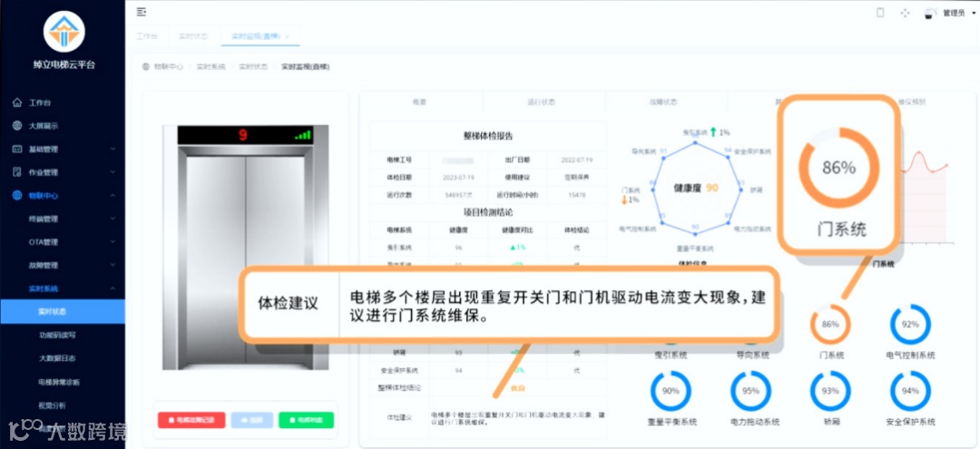Click the 运行次数 value 548957次
Viewport: 980px width, 449px height.
pyautogui.click(x=458, y=195)
